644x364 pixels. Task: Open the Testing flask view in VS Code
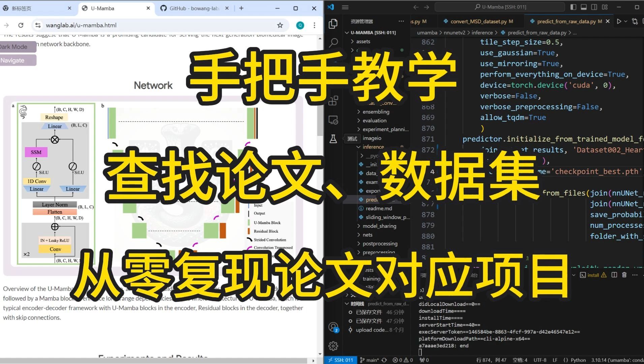(333, 139)
